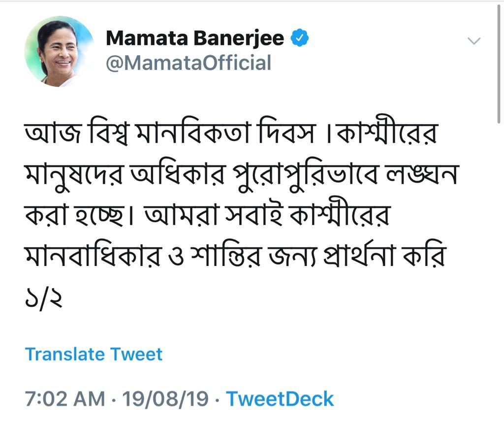Select the 19/08/19 date text
Screen dimensions: 504x426
click(x=165, y=399)
